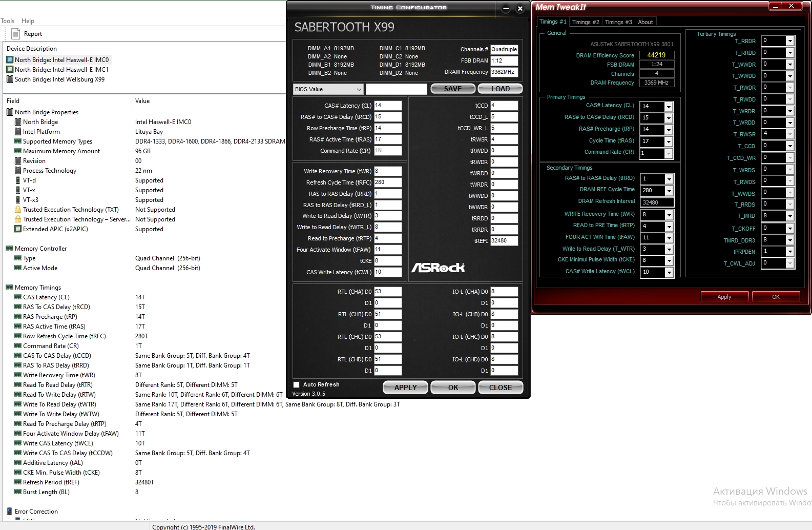The height and width of the screenshot is (530, 812).
Task: Click the Memory Controller section icon
Action: [10, 249]
